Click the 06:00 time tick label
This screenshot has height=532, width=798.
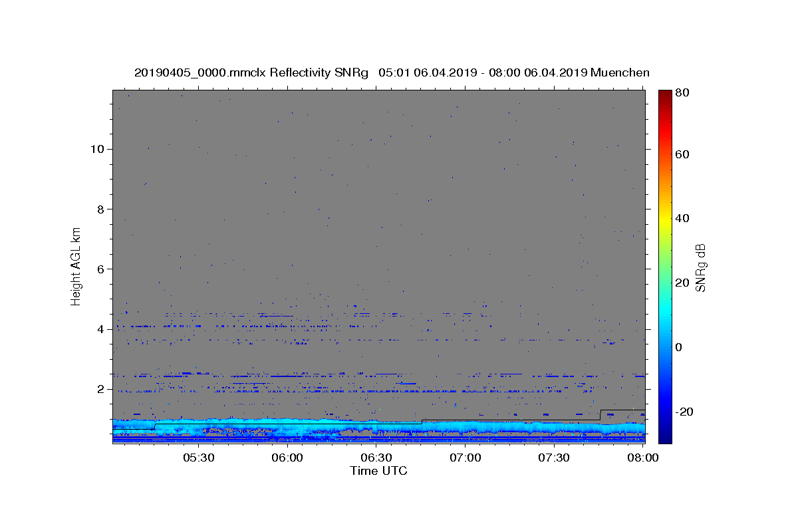[287, 458]
